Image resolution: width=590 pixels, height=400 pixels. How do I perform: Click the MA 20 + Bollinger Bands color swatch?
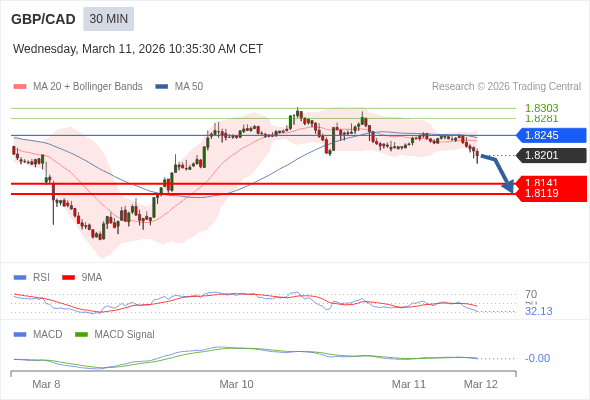(20, 87)
